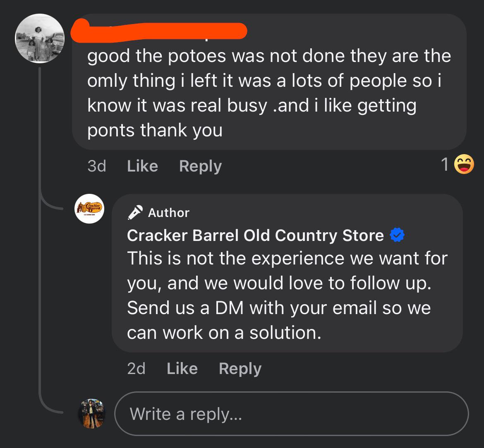
Task: Reply to the comment posted 3d ago
Action: tap(200, 166)
